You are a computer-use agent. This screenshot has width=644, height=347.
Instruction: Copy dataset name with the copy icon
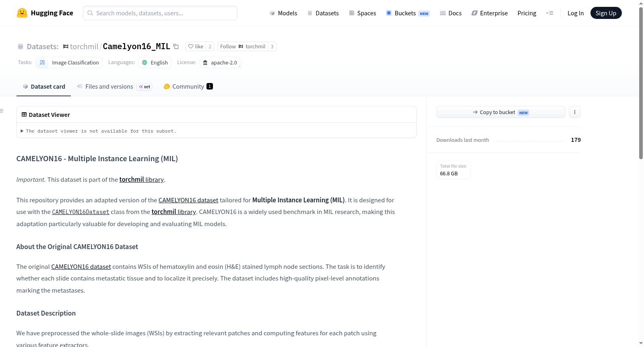coord(176,46)
